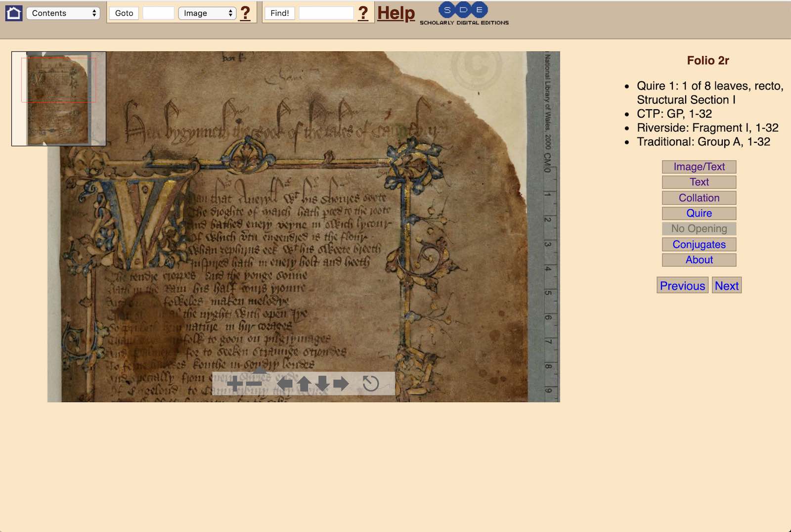Pan the manuscript left with the arrow
791x532 pixels.
(284, 384)
